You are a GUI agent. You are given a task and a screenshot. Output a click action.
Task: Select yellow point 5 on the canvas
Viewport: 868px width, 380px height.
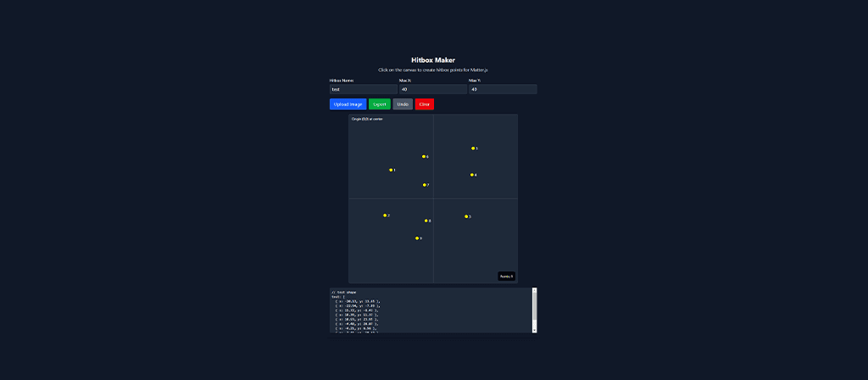[473, 148]
